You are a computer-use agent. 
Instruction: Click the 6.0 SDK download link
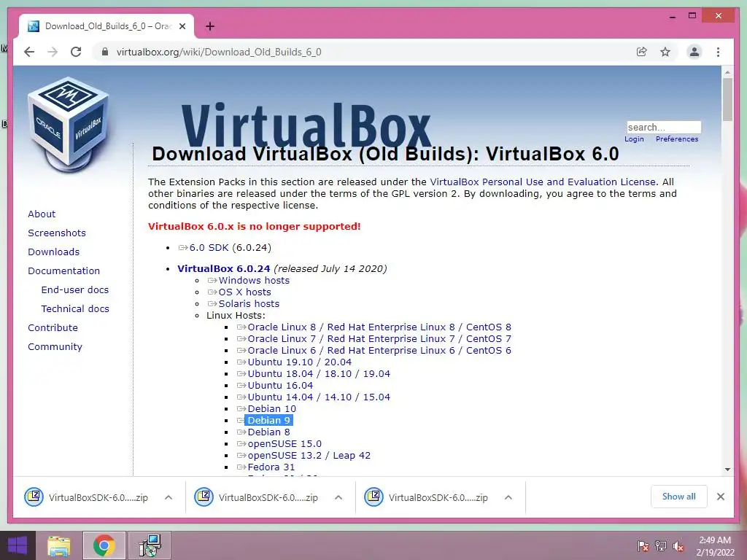[209, 248]
